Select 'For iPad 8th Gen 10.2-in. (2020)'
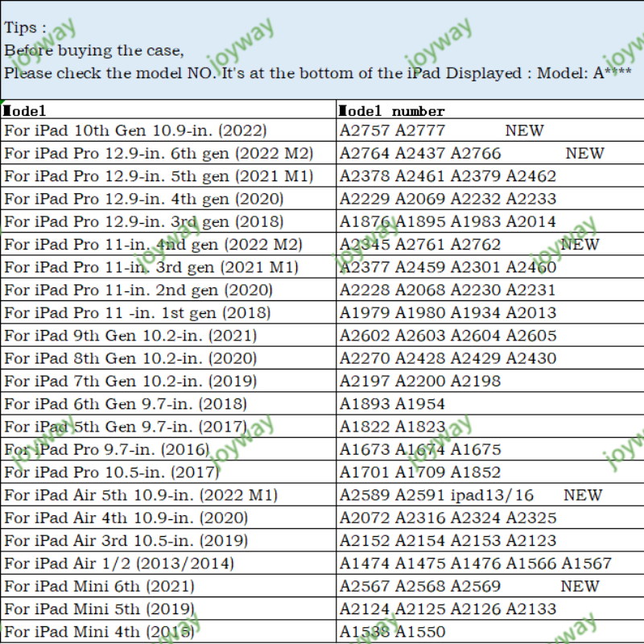 click(168, 358)
